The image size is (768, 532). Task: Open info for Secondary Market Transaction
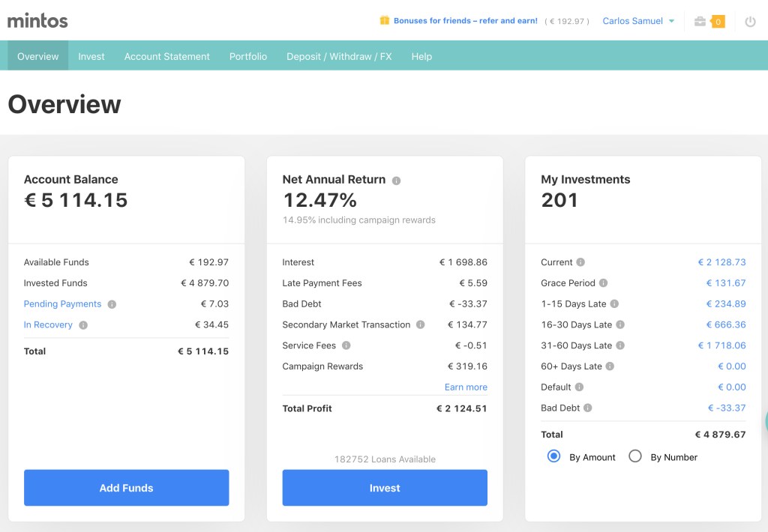421,324
